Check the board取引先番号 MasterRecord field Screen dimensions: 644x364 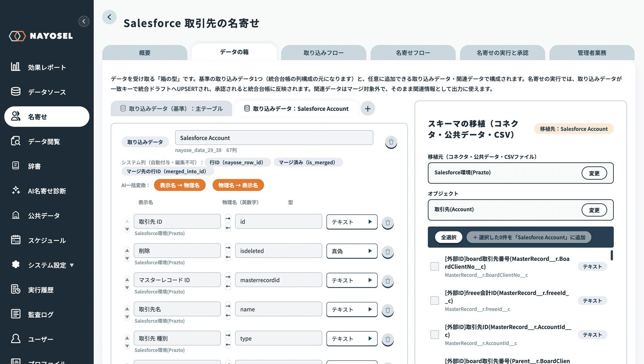(x=435, y=266)
